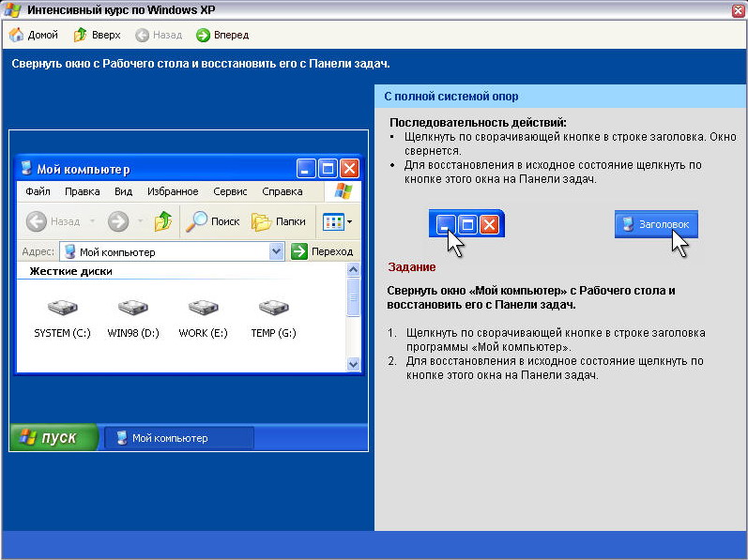Close the Мой компьютер window
The image size is (748, 560).
(x=350, y=169)
